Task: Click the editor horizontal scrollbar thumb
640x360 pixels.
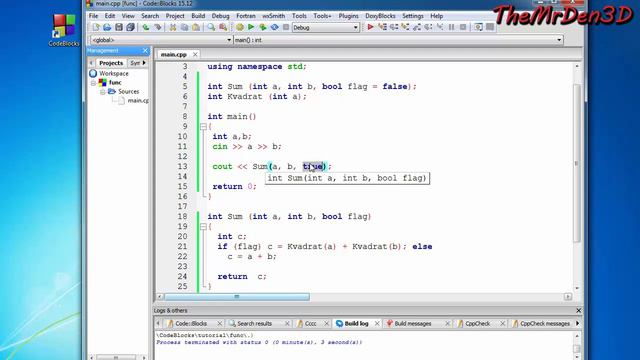Action: point(237,297)
